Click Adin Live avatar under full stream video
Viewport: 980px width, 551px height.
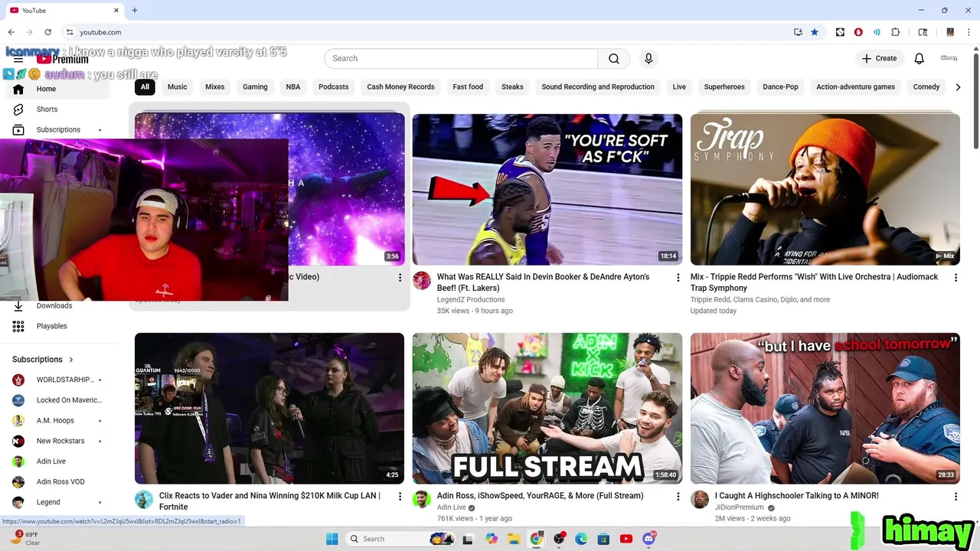tap(422, 500)
